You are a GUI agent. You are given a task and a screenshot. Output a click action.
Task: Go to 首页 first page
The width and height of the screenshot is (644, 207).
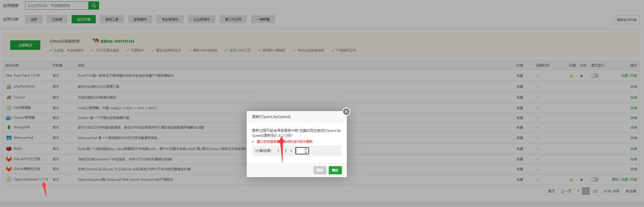(552, 191)
